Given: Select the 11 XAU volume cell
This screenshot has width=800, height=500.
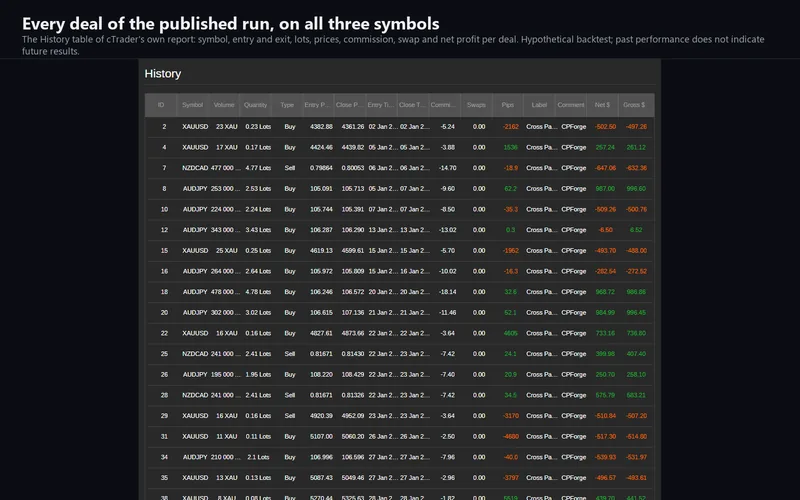Looking at the screenshot, I should (x=227, y=437).
